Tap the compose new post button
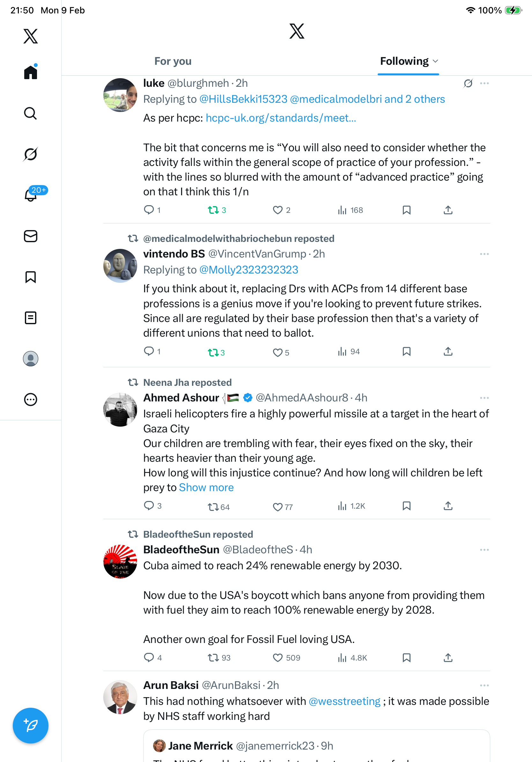This screenshot has width=532, height=762. 31,725
